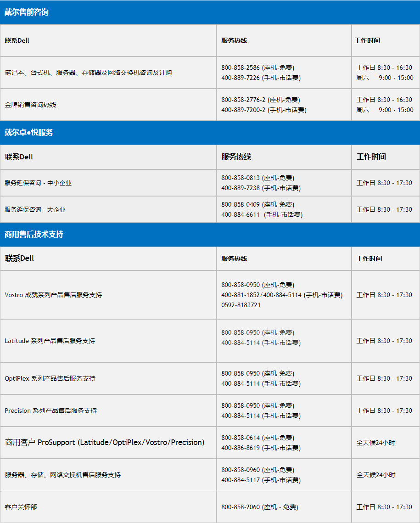Click 'OptiPlex 系列产品售后服务支持' row label
This screenshot has height=523, width=420.
50,378
